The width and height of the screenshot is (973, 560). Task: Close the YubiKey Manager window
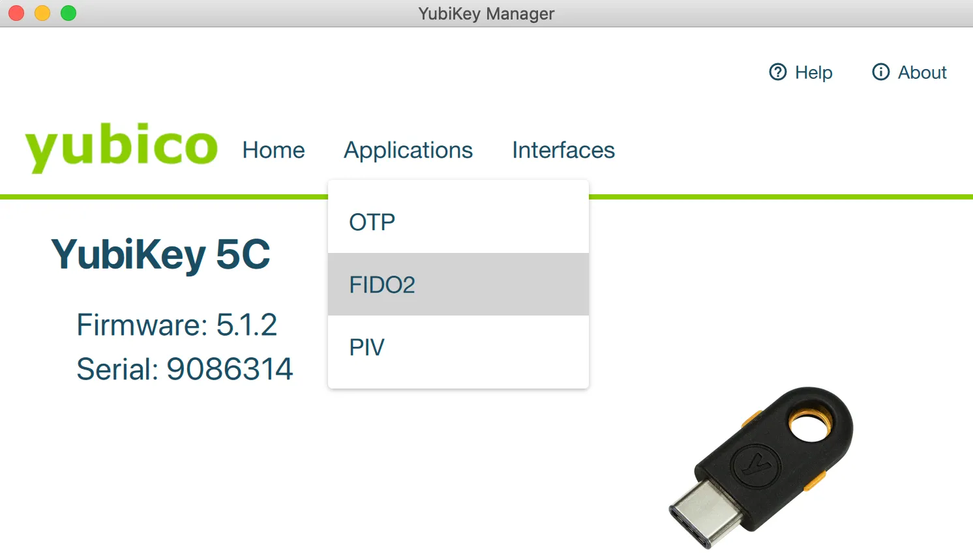tap(16, 13)
